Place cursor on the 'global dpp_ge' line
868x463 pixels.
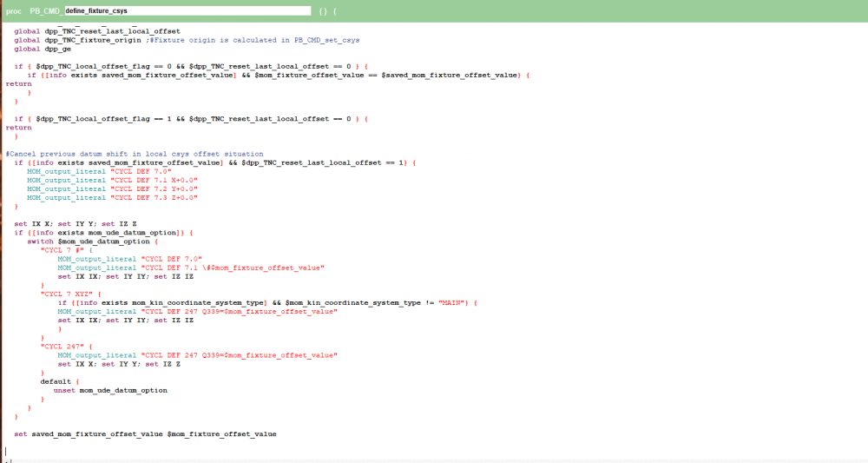pos(43,49)
